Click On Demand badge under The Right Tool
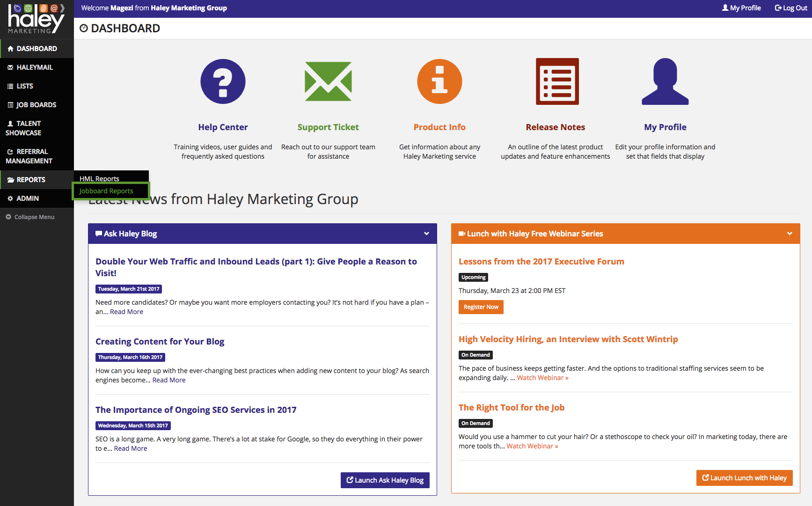Image resolution: width=812 pixels, height=506 pixels. click(475, 423)
